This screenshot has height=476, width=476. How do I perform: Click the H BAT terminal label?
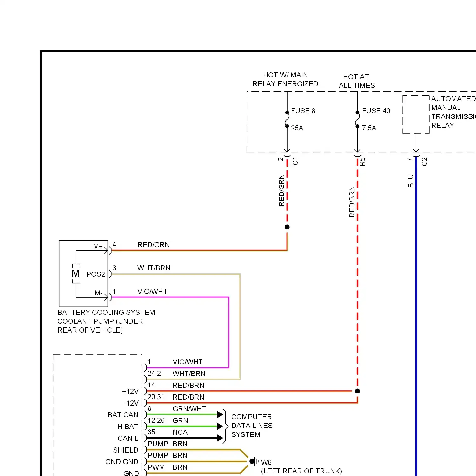128,426
